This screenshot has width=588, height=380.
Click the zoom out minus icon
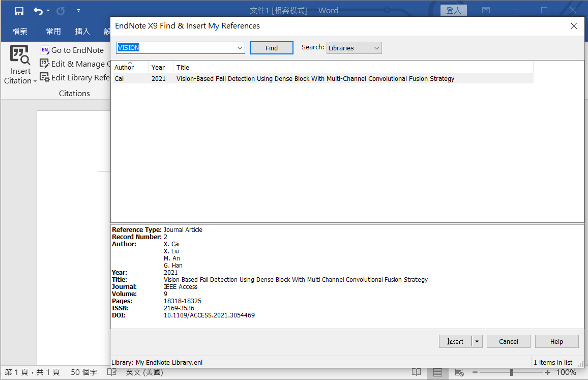(x=475, y=372)
